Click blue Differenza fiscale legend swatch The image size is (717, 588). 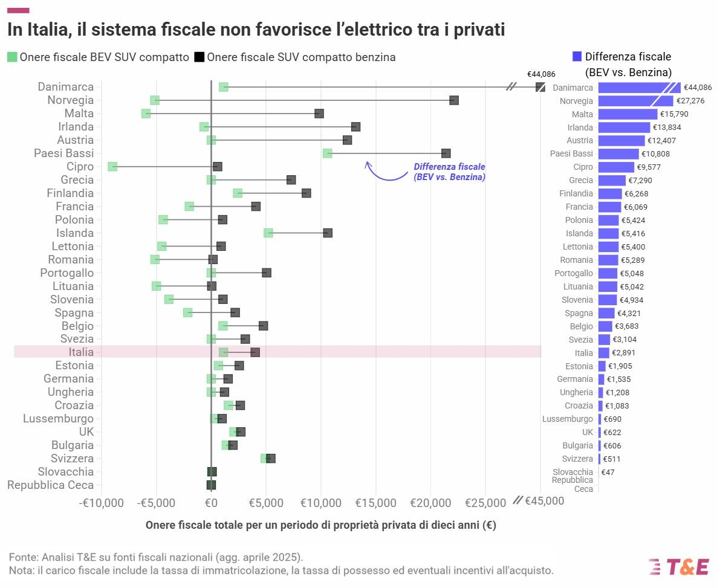577,56
